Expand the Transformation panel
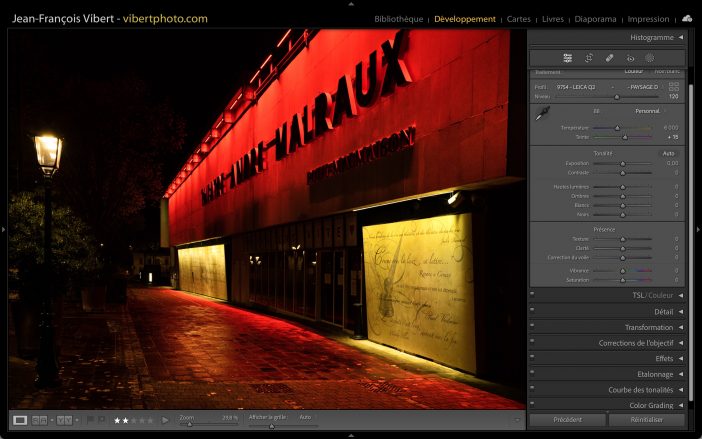 pos(680,327)
